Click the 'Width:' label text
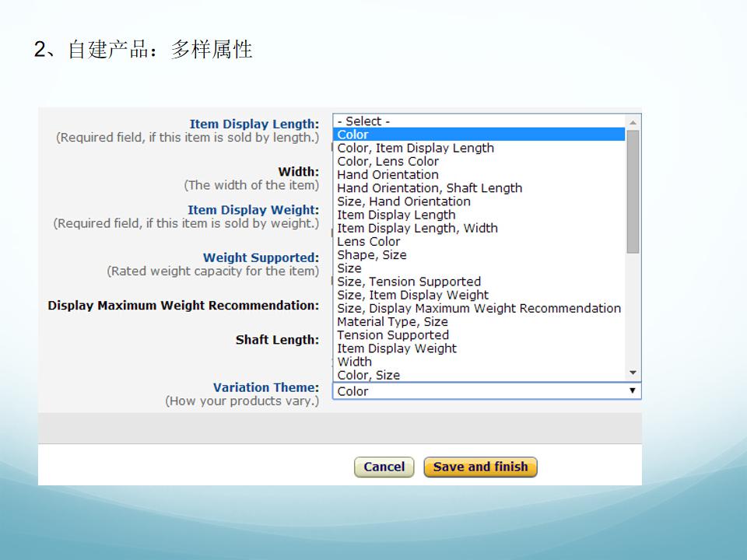The width and height of the screenshot is (747, 560). (x=299, y=171)
